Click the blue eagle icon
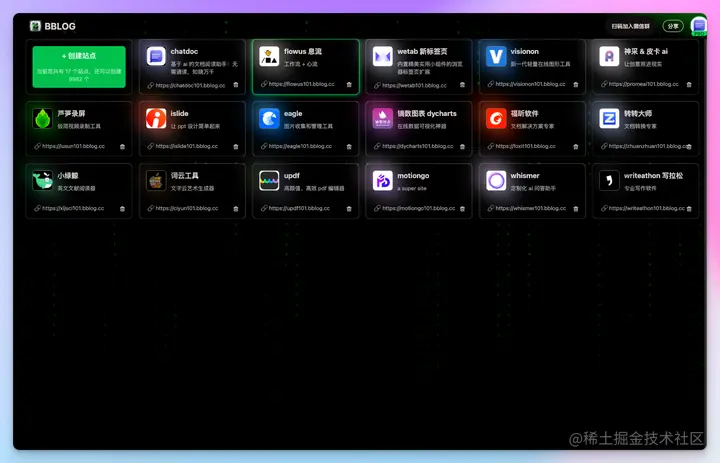Viewport: 720px width, 463px height. click(269, 119)
